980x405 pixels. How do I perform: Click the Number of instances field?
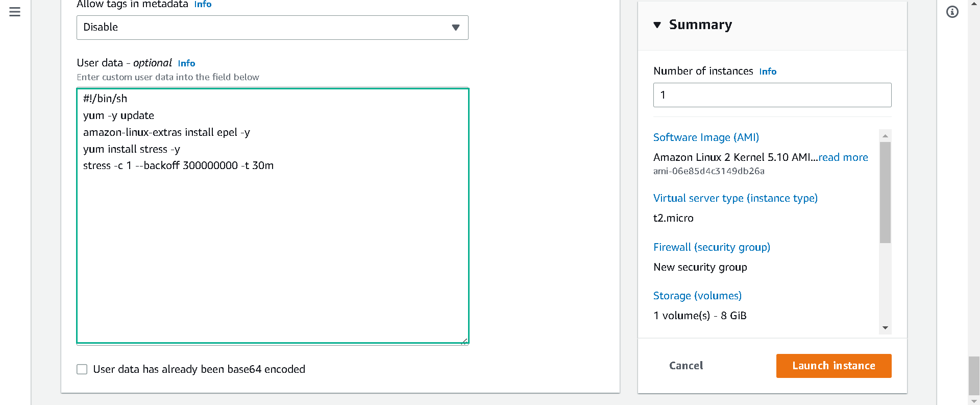click(772, 95)
